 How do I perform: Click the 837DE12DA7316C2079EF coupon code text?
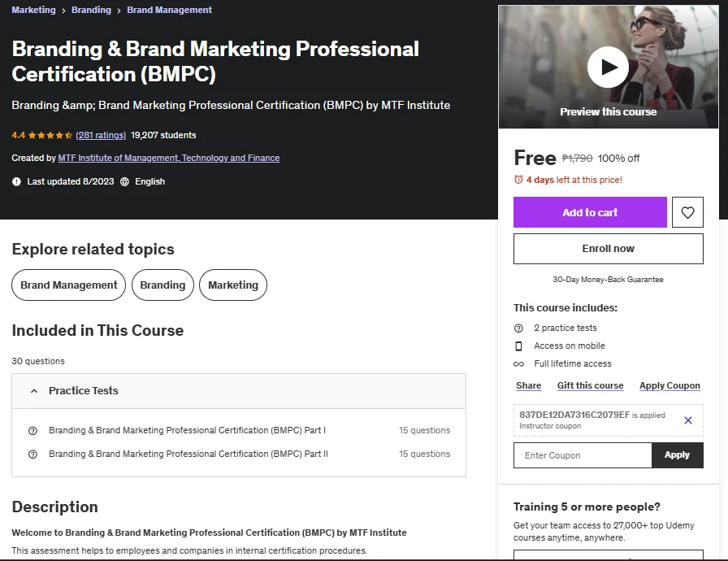574,415
